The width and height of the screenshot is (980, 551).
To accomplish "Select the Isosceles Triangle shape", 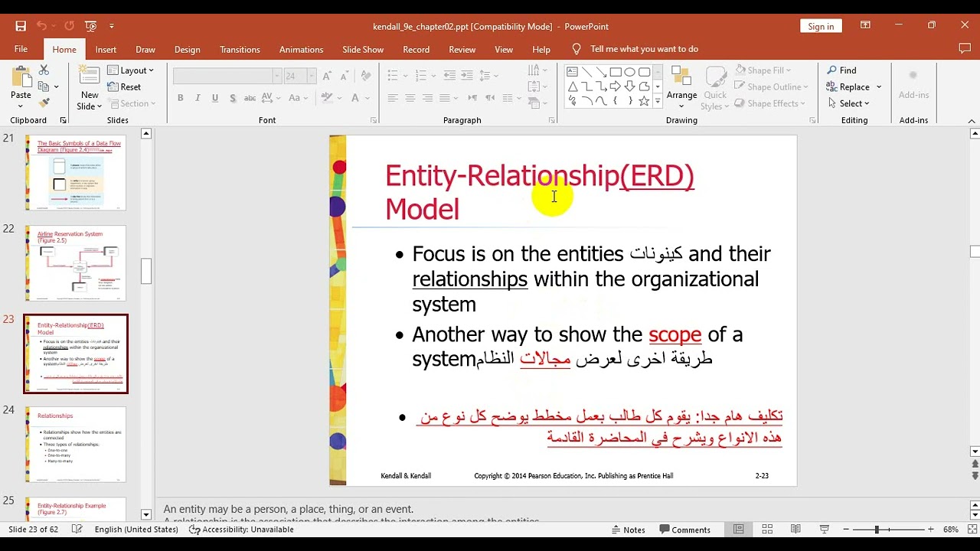I will 572,86.
